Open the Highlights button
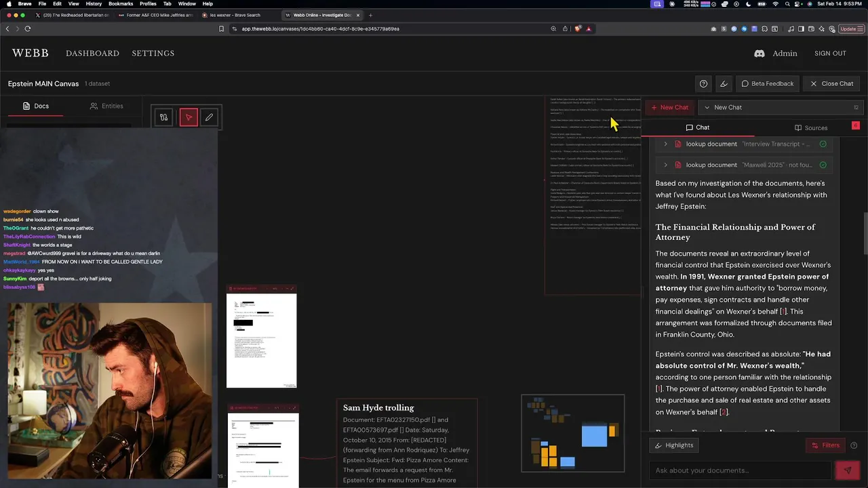 click(674, 445)
